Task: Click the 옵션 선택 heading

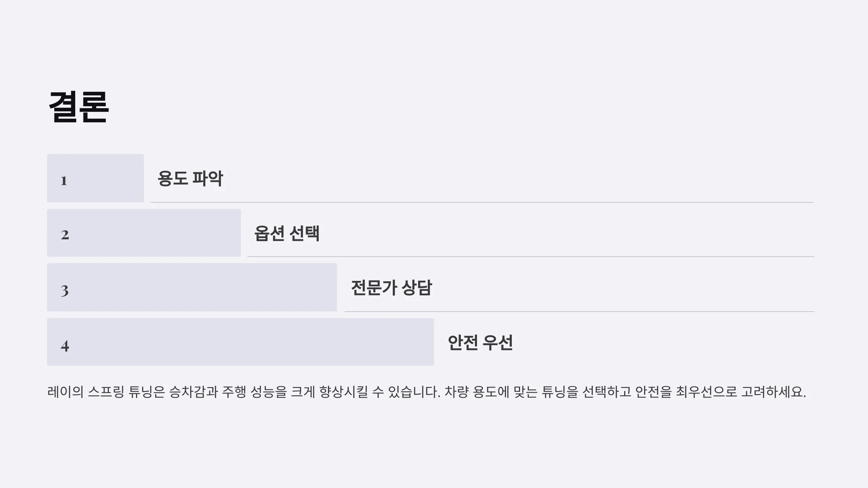Action: click(287, 233)
